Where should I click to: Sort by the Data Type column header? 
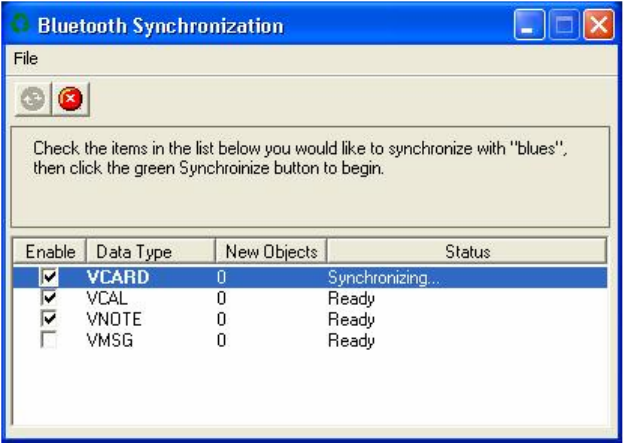pos(151,252)
